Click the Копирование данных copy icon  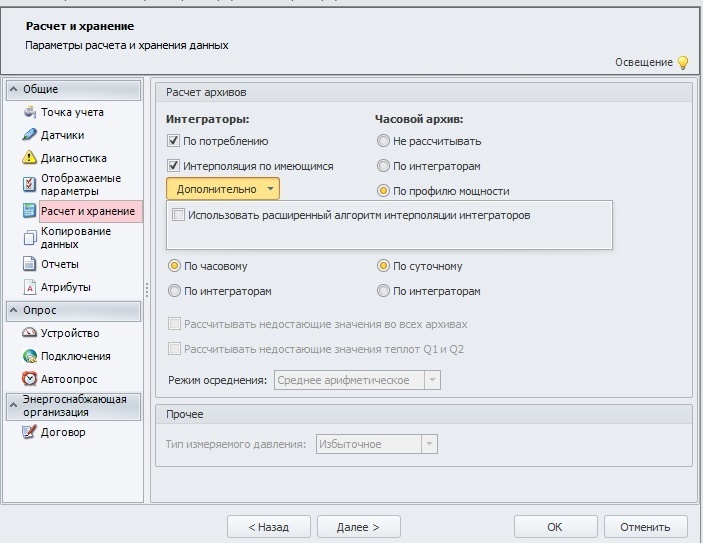pyautogui.click(x=30, y=238)
